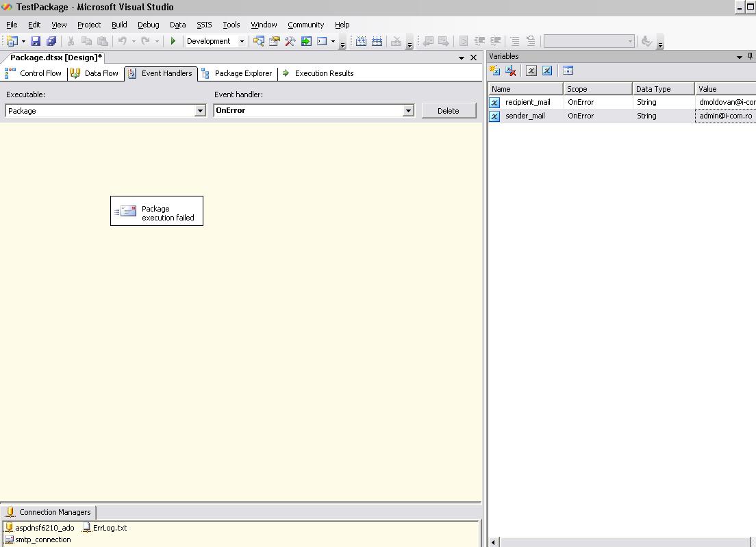756x547 pixels.
Task: Click the Variables panel horizontal scrollbar
Action: click(x=623, y=542)
